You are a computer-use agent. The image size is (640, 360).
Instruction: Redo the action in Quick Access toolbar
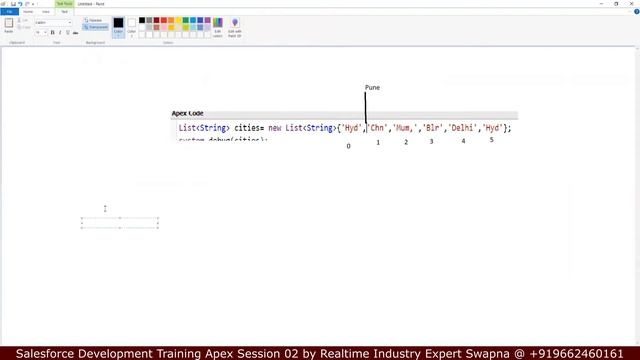pyautogui.click(x=27, y=4)
